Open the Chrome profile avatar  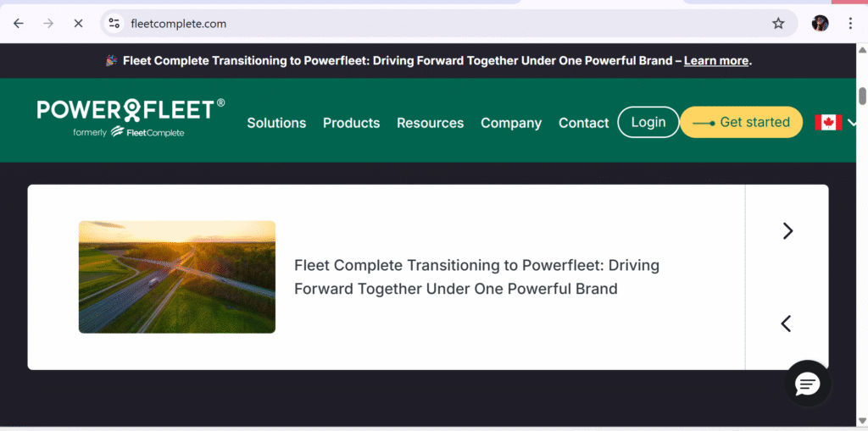coord(820,23)
